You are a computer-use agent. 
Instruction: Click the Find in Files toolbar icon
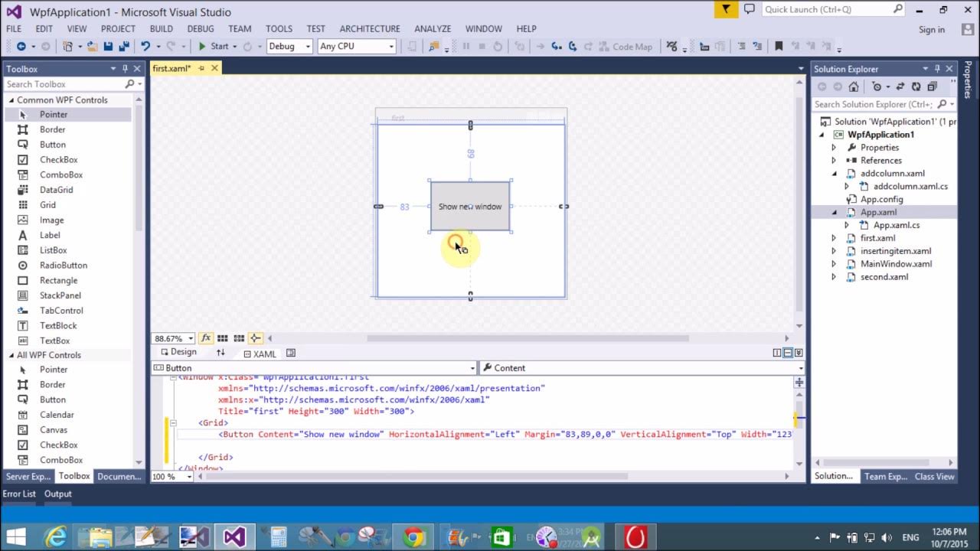click(x=434, y=46)
